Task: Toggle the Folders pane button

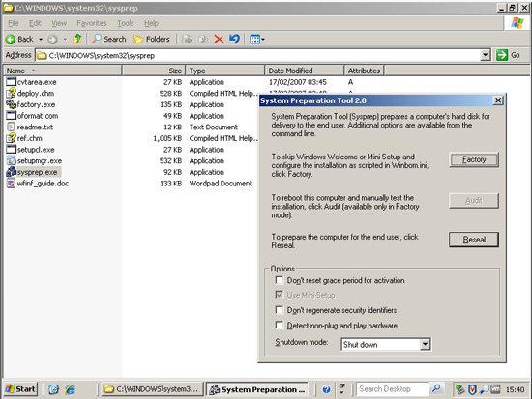Action: tap(151, 39)
